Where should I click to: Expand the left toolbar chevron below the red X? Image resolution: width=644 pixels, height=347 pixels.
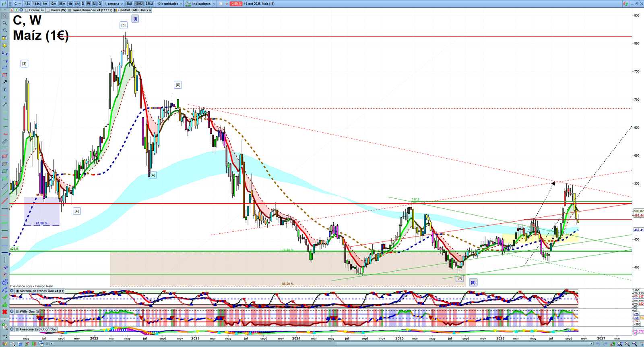point(4,320)
